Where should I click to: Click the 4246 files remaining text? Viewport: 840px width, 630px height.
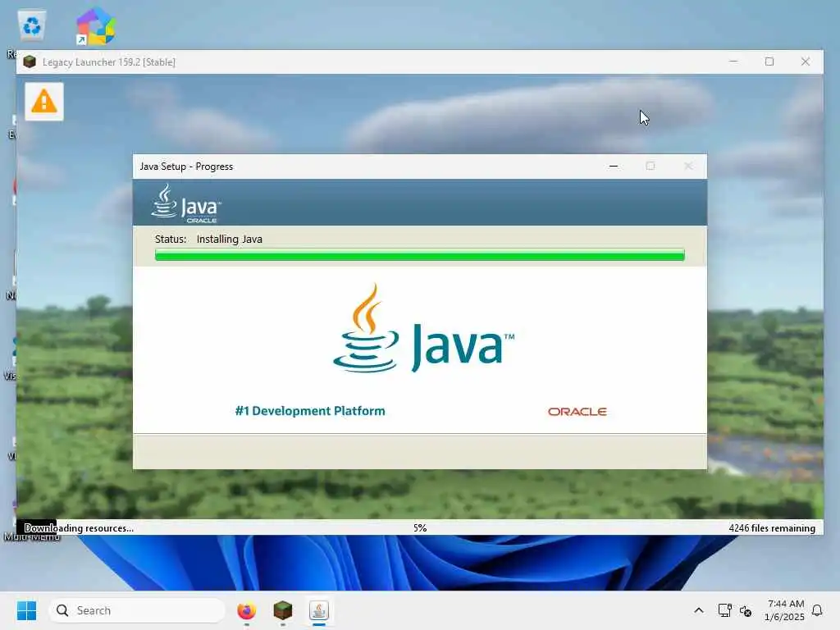coord(772,527)
